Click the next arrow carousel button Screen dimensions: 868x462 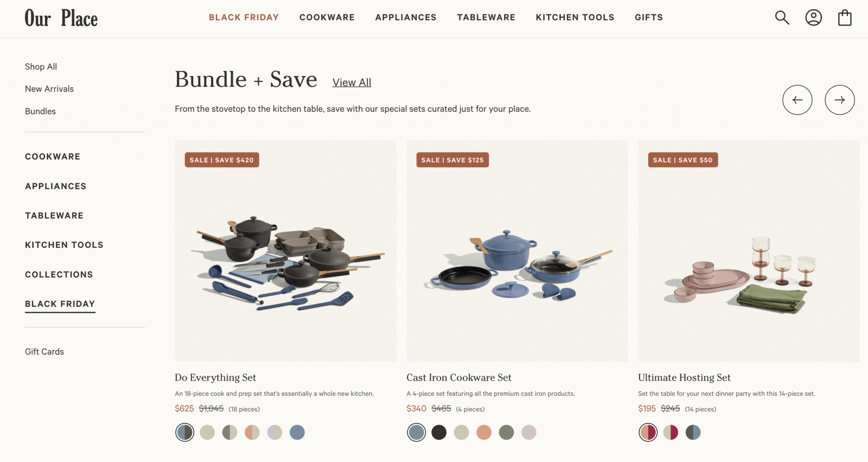(840, 100)
